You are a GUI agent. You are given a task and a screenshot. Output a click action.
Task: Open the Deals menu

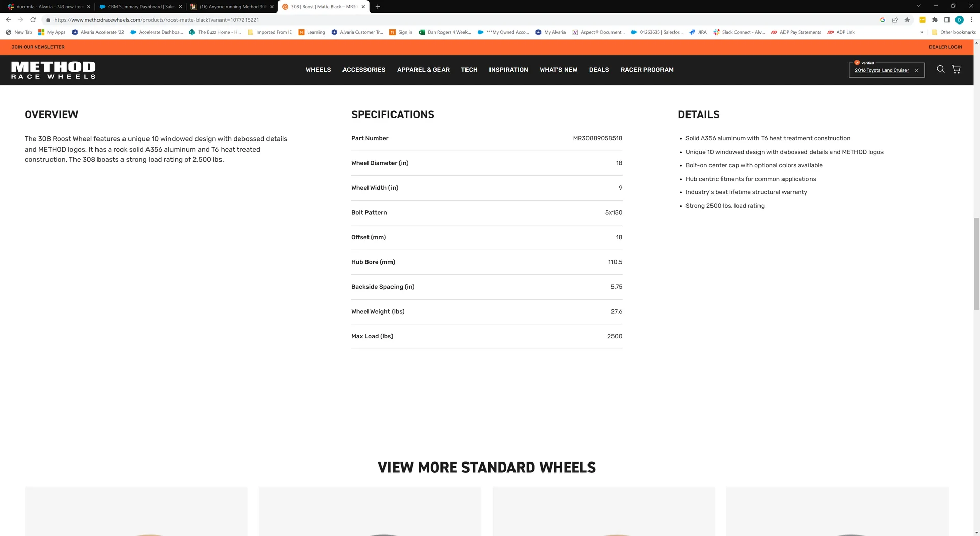pos(599,70)
